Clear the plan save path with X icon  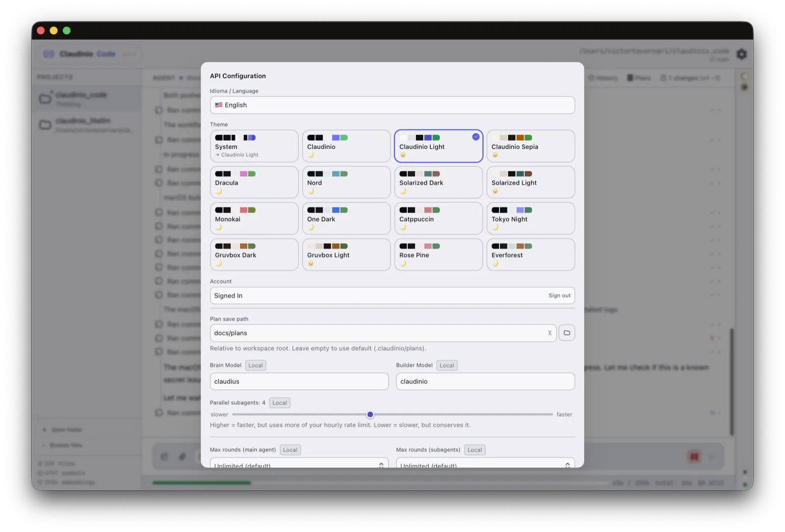pos(549,333)
